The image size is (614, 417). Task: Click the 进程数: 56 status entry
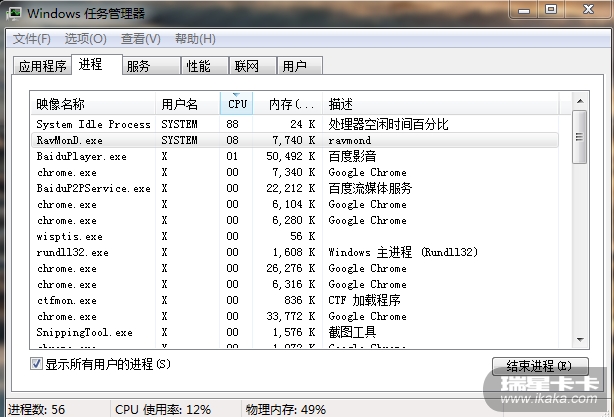click(36, 410)
